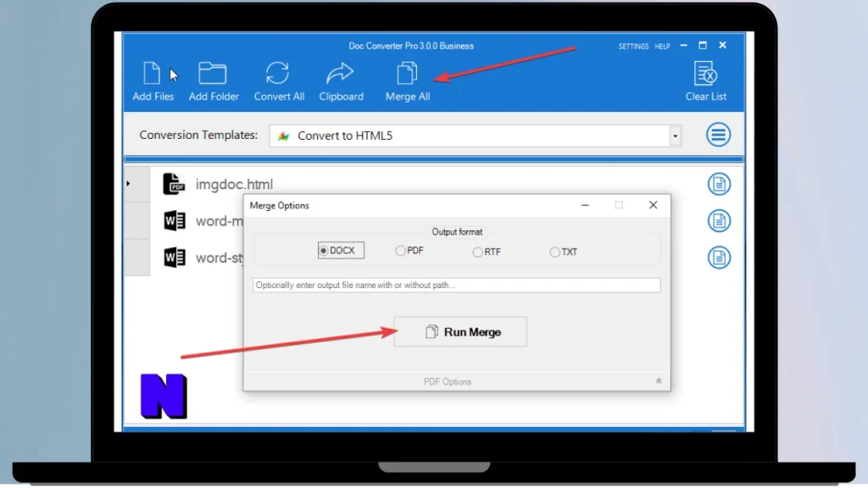The width and height of the screenshot is (868, 488).
Task: Expand the imgdoc.html row arrow
Action: (129, 183)
